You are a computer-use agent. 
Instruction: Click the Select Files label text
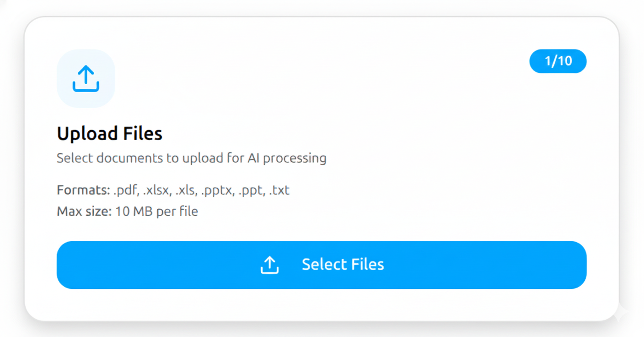click(x=343, y=264)
